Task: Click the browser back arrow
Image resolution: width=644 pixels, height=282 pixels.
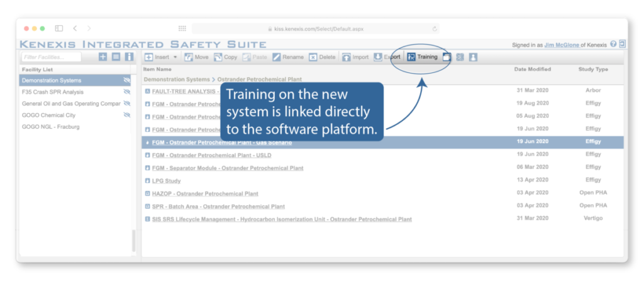Action: tap(75, 28)
